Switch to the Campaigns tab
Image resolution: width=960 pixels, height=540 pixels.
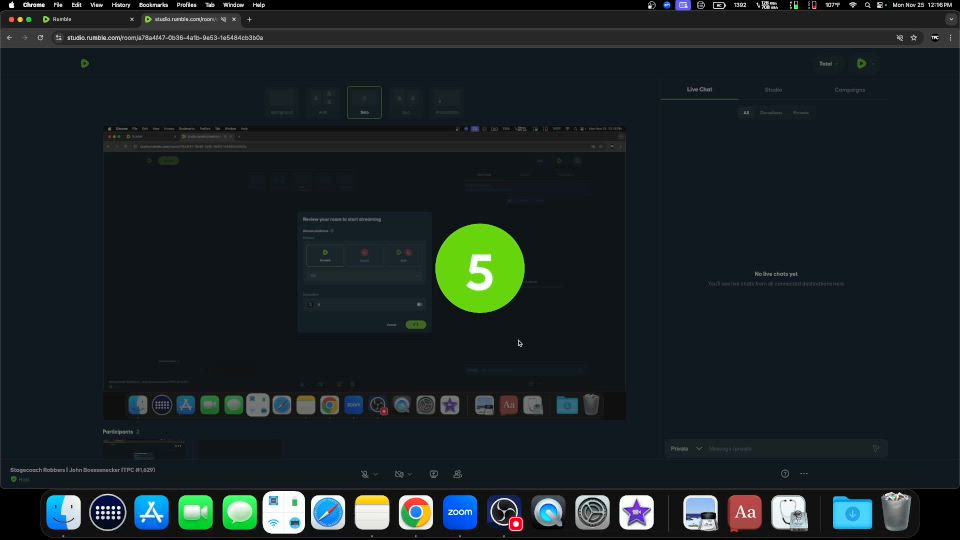click(x=850, y=90)
